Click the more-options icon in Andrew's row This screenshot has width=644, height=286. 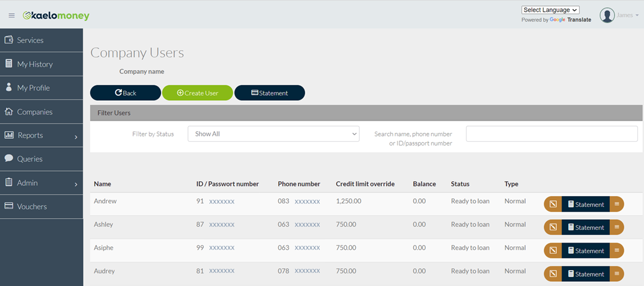pos(617,204)
